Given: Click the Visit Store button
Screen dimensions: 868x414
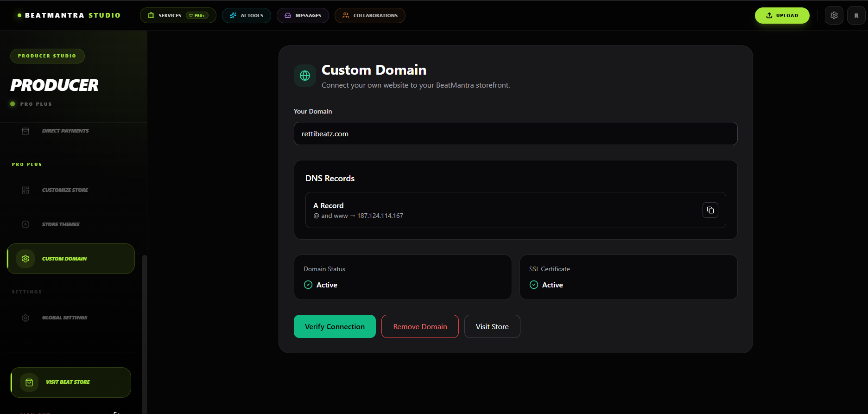Looking at the screenshot, I should pyautogui.click(x=492, y=326).
